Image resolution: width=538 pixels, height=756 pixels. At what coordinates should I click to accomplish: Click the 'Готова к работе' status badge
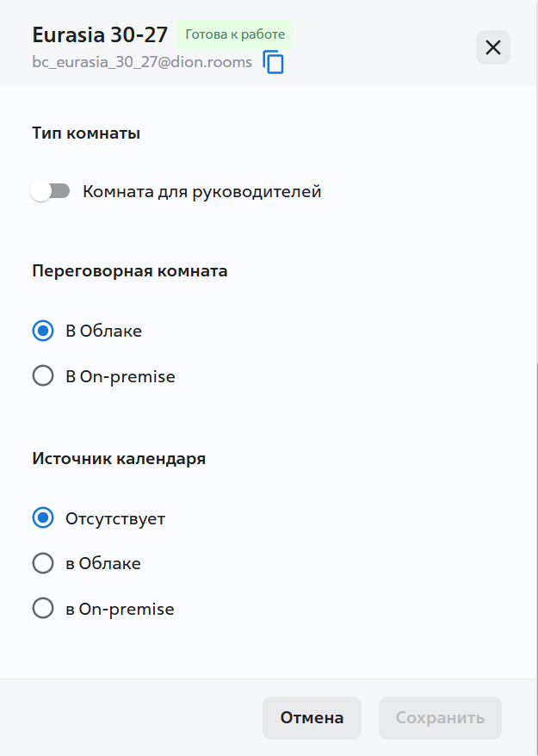pos(235,34)
